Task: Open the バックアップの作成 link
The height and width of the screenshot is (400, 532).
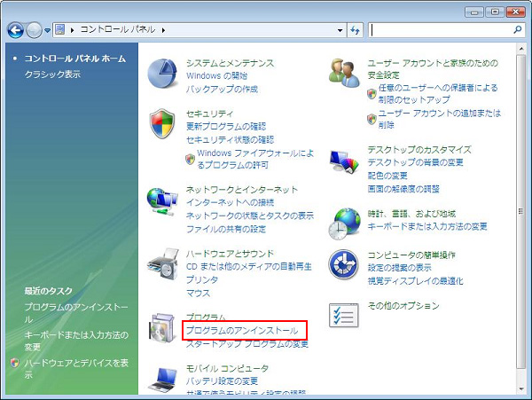Action: tap(222, 90)
